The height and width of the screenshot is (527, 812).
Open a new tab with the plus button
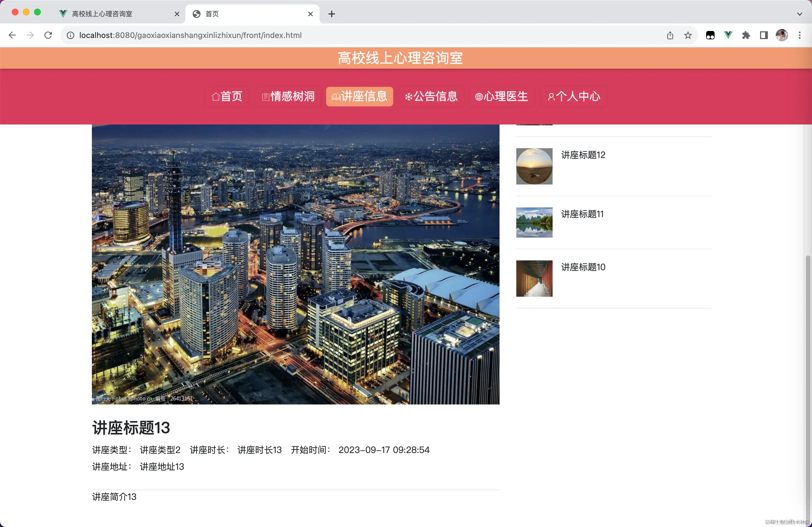331,14
